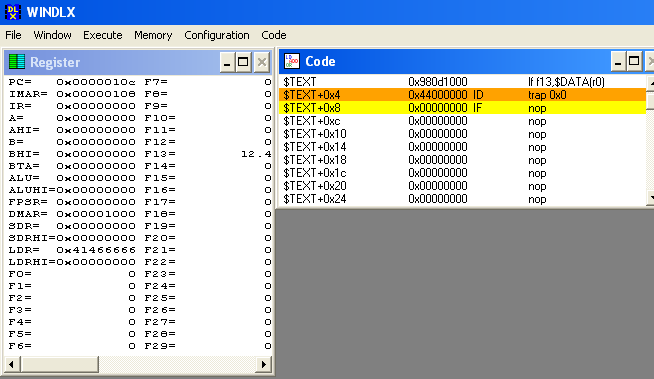Click the AHI= register entry

72,130
